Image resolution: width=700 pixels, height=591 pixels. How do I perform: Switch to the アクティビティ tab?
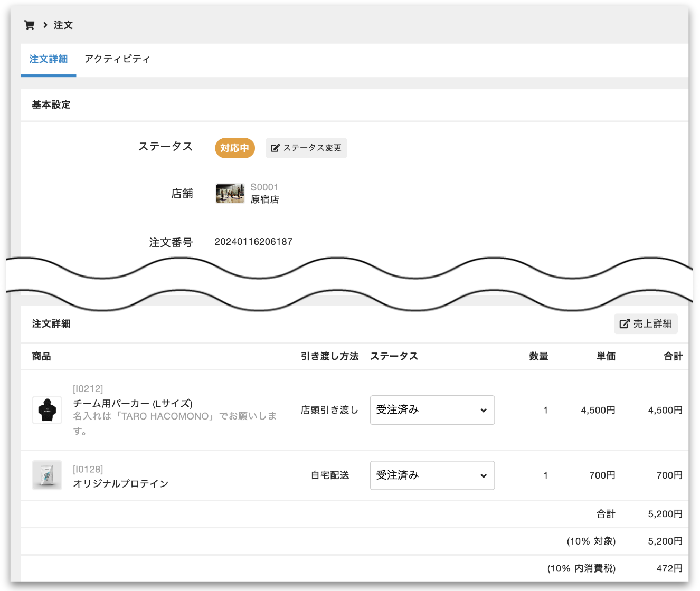coord(117,59)
